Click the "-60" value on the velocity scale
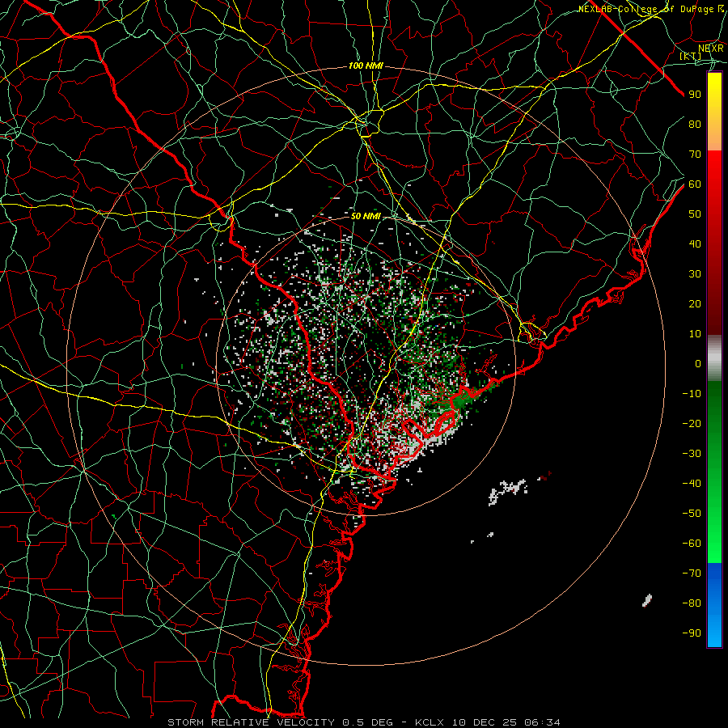 point(692,544)
